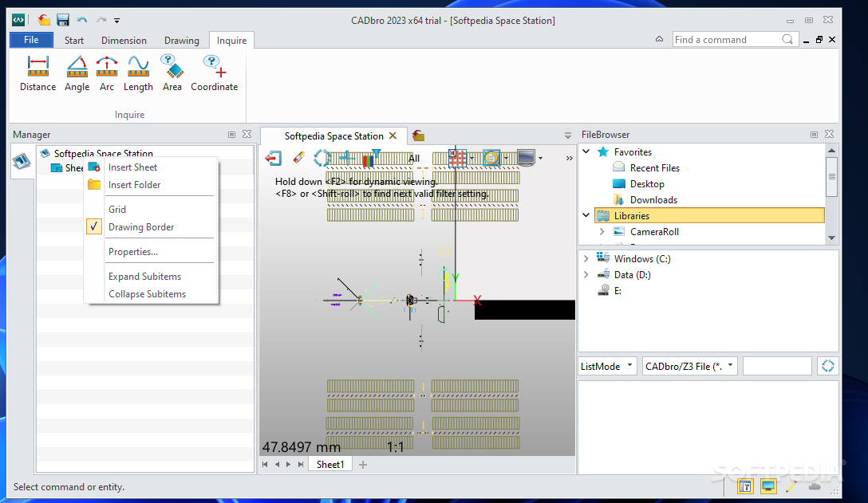Click the Save icon in quick access toolbar

(x=63, y=21)
